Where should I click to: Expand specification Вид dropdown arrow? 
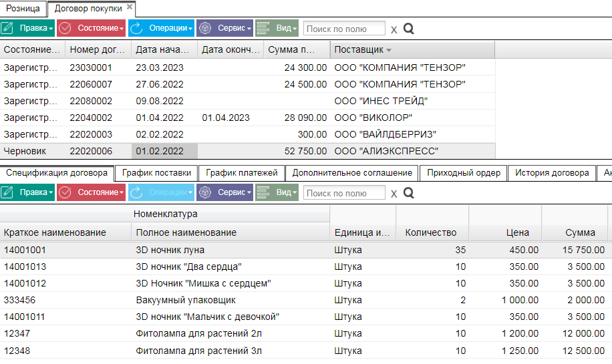tap(295, 193)
